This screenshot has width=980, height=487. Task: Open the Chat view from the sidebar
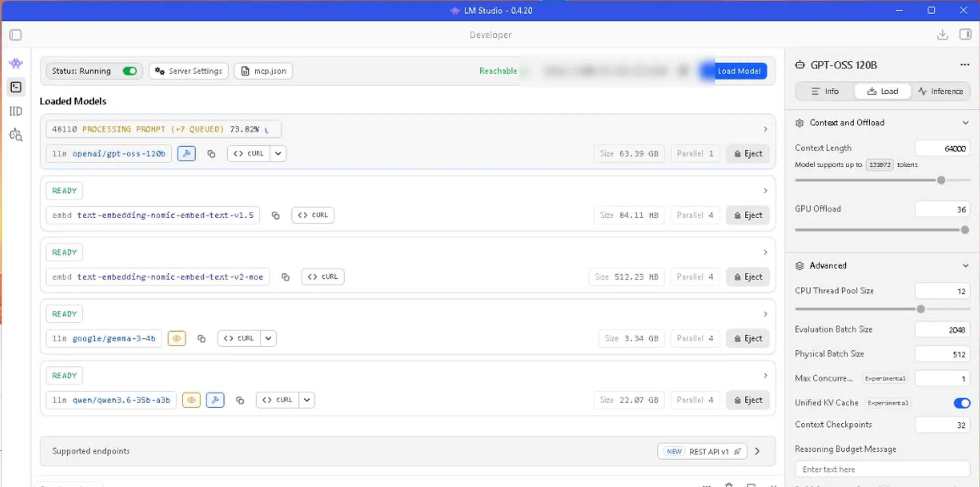point(16,63)
